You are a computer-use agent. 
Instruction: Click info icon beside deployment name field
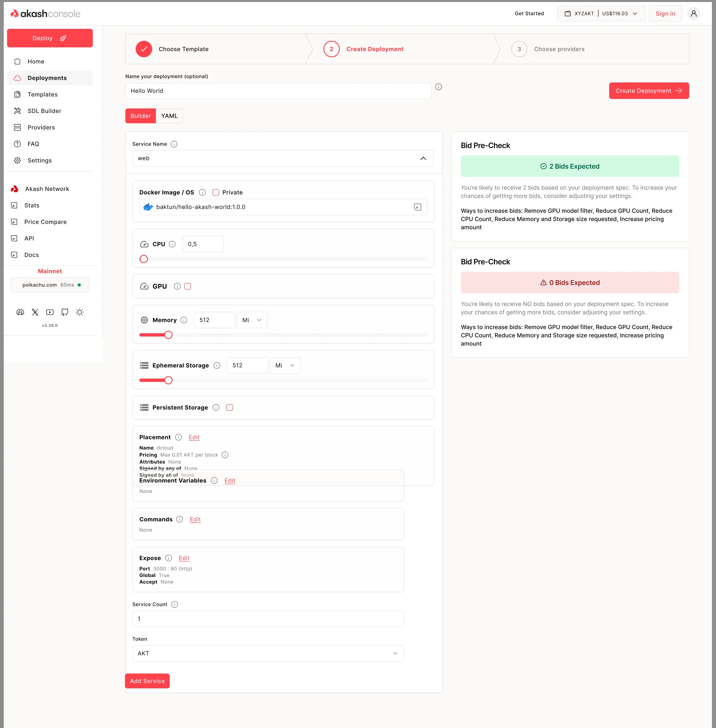click(438, 87)
